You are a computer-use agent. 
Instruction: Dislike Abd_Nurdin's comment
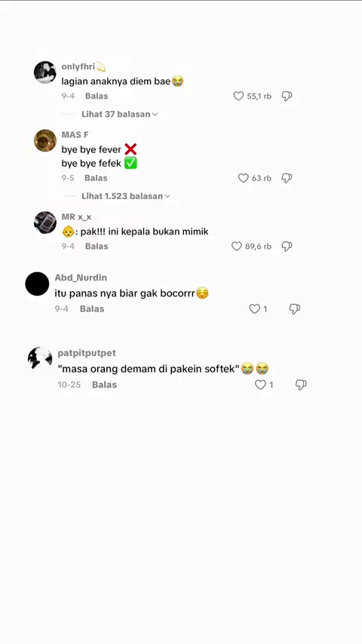(x=295, y=309)
